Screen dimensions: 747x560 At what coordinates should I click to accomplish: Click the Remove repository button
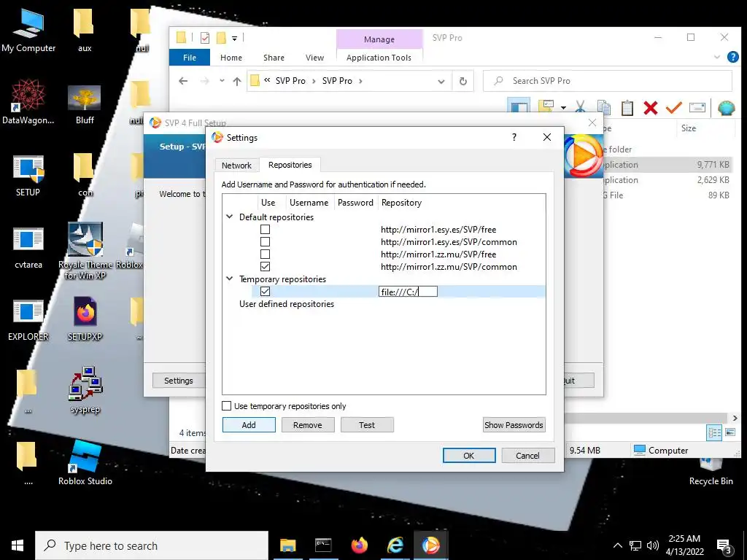(308, 425)
